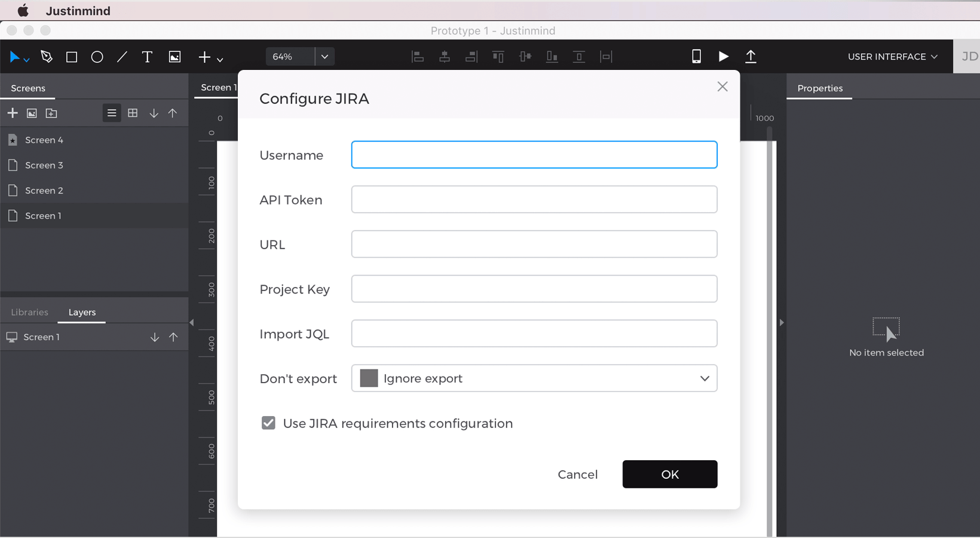
Task: Select the Text tool
Action: (x=147, y=57)
